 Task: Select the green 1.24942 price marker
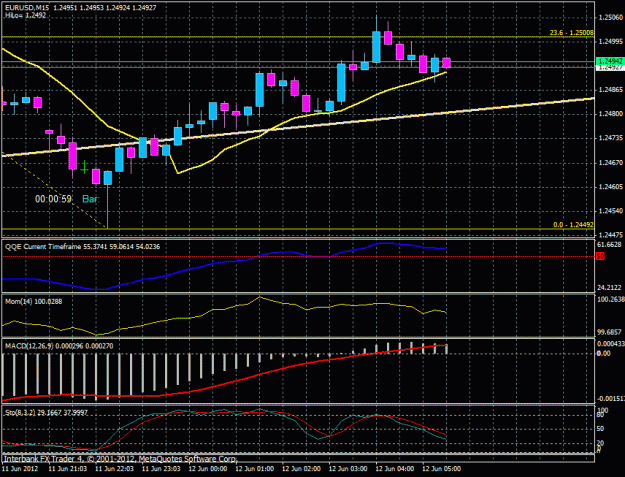point(610,61)
